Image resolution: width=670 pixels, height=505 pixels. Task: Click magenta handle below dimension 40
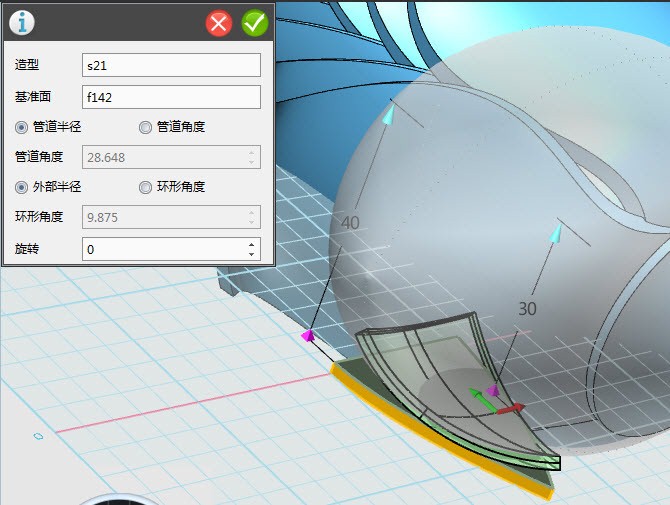coord(308,337)
